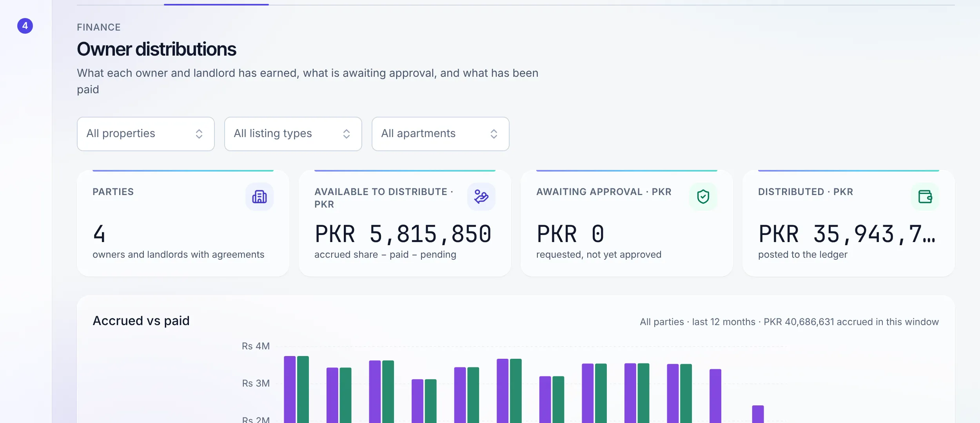Click the wallet icon on Distributed card
Screen dimensions: 980x423
(x=925, y=197)
